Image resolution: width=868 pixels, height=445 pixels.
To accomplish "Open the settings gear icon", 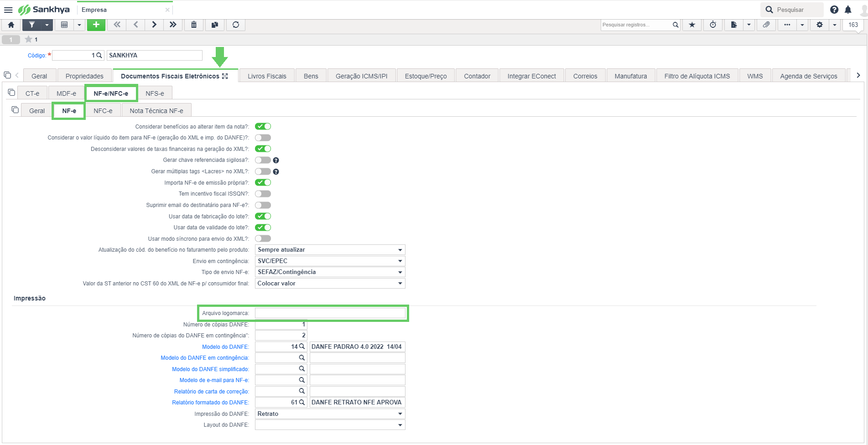I will (820, 25).
